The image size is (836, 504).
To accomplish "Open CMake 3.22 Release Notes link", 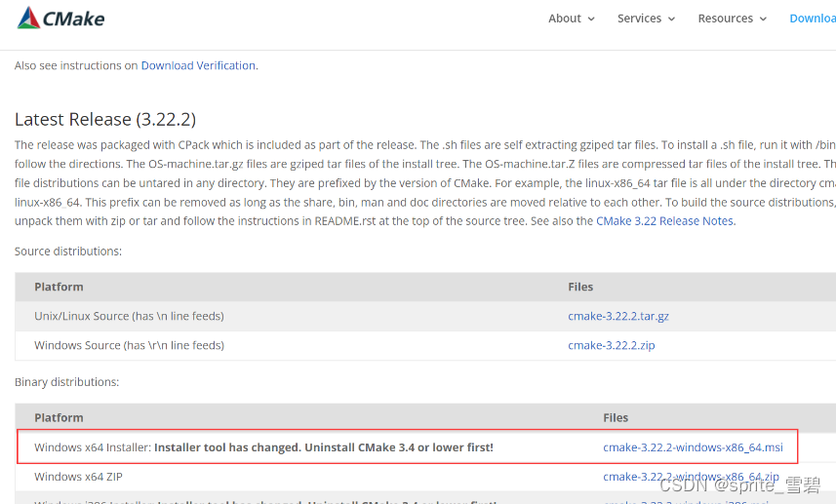I will click(665, 221).
